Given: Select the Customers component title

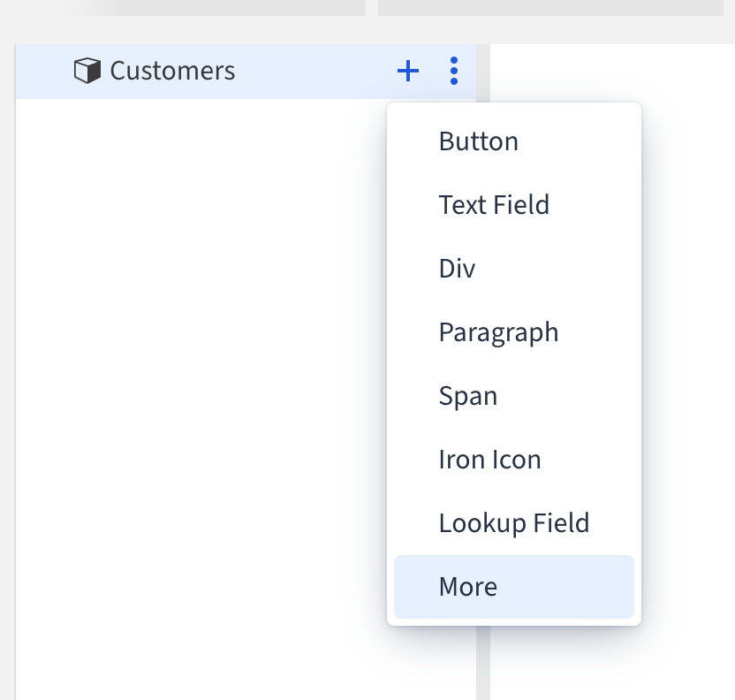Looking at the screenshot, I should pos(171,71).
